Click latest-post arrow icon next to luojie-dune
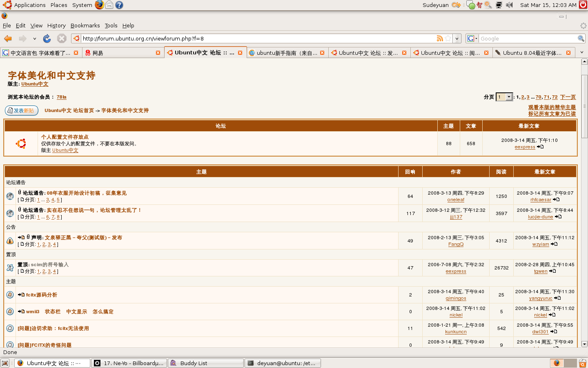588x368 pixels. [558, 217]
